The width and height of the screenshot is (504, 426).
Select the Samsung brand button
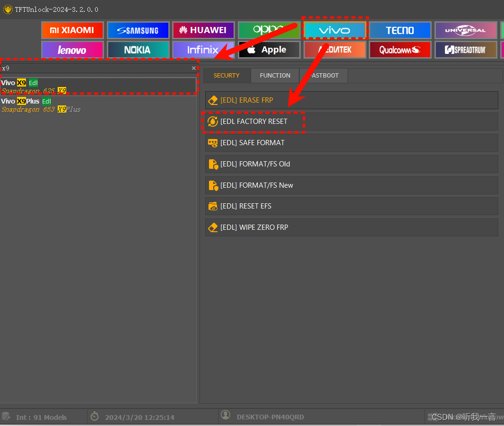(x=138, y=30)
